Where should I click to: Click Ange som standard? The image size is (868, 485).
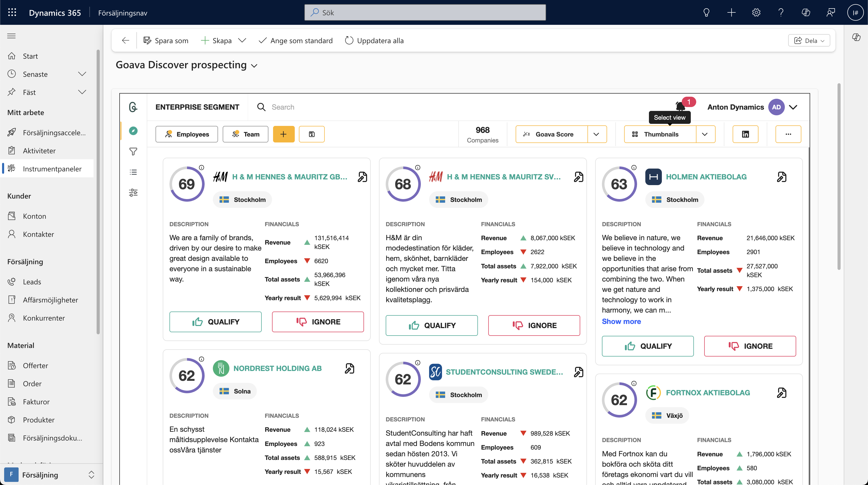coord(296,41)
